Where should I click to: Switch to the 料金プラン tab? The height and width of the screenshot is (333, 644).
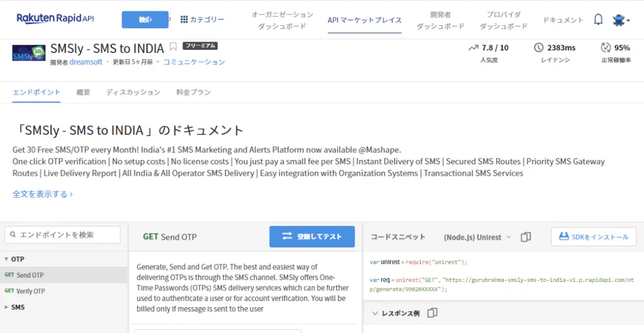pos(194,92)
